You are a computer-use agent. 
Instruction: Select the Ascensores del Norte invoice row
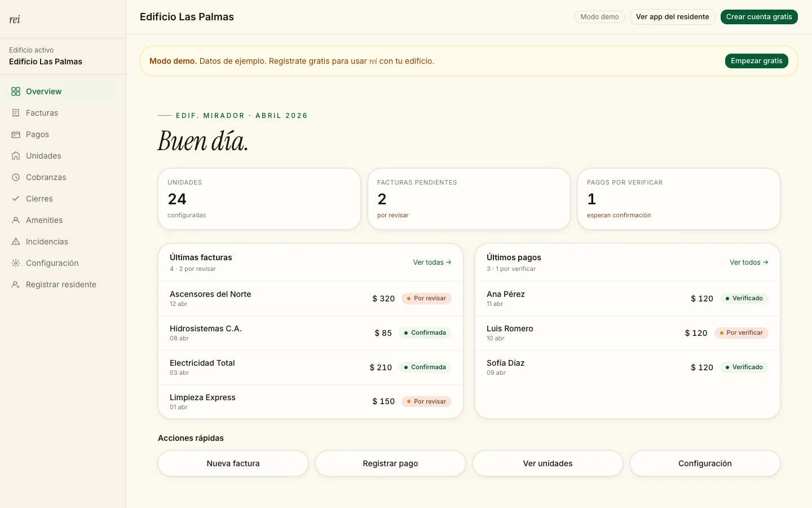pyautogui.click(x=311, y=299)
